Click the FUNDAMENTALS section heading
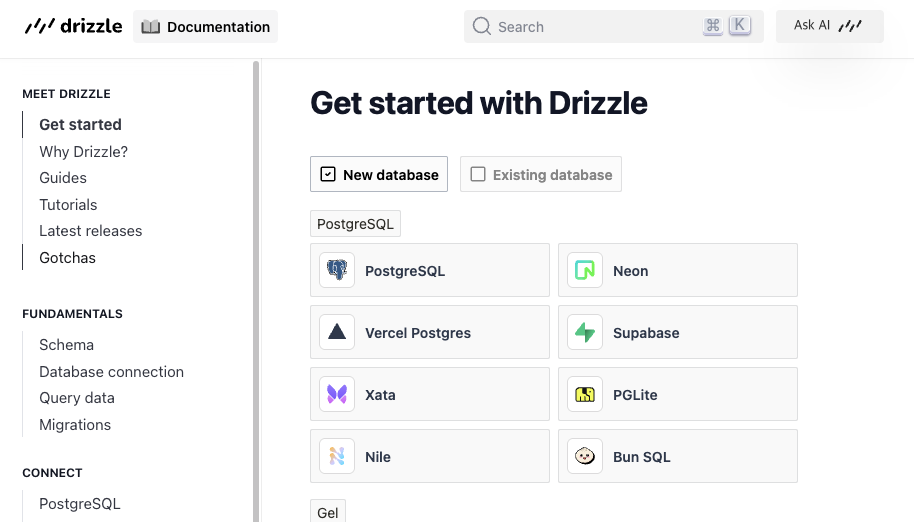The height and width of the screenshot is (522, 914). coord(72,314)
